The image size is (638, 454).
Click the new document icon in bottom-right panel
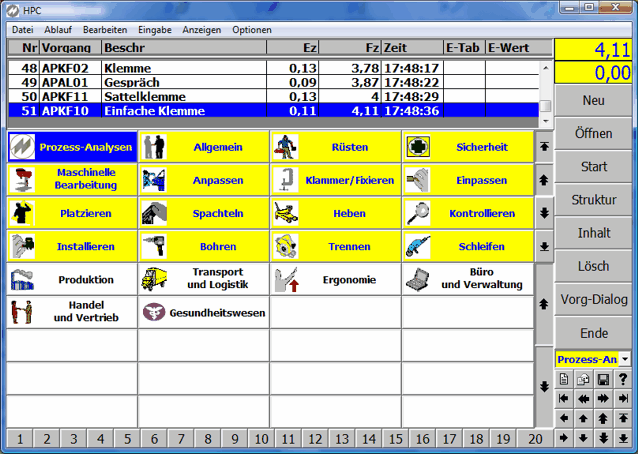tap(565, 378)
